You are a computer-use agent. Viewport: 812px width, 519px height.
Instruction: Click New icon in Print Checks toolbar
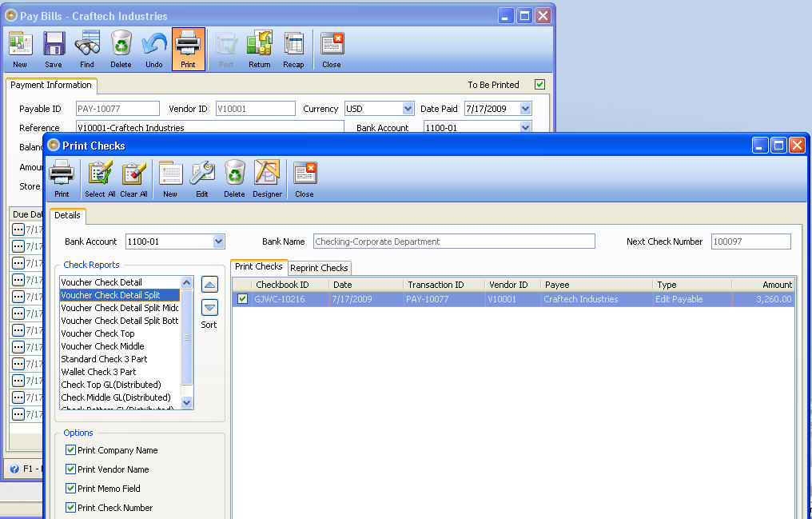(170, 178)
